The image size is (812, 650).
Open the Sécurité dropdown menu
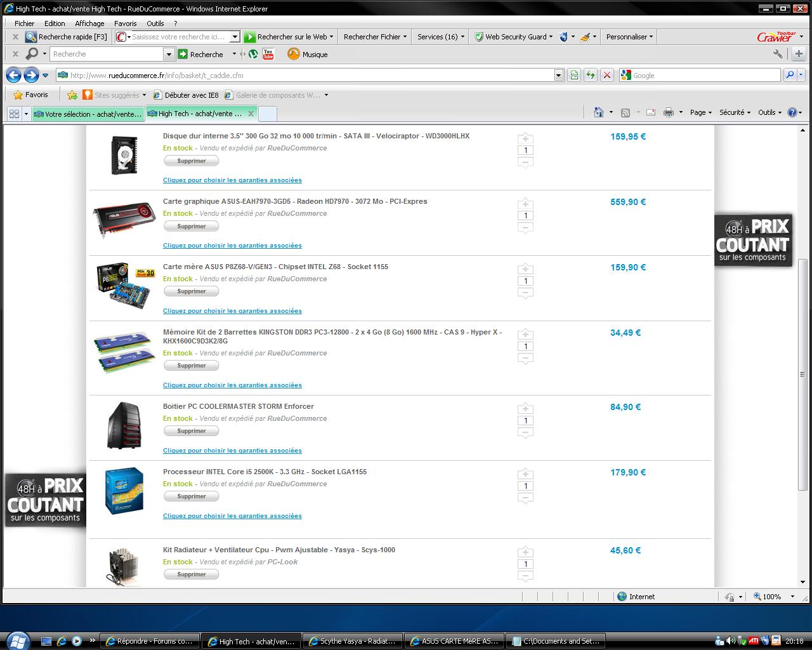point(735,112)
